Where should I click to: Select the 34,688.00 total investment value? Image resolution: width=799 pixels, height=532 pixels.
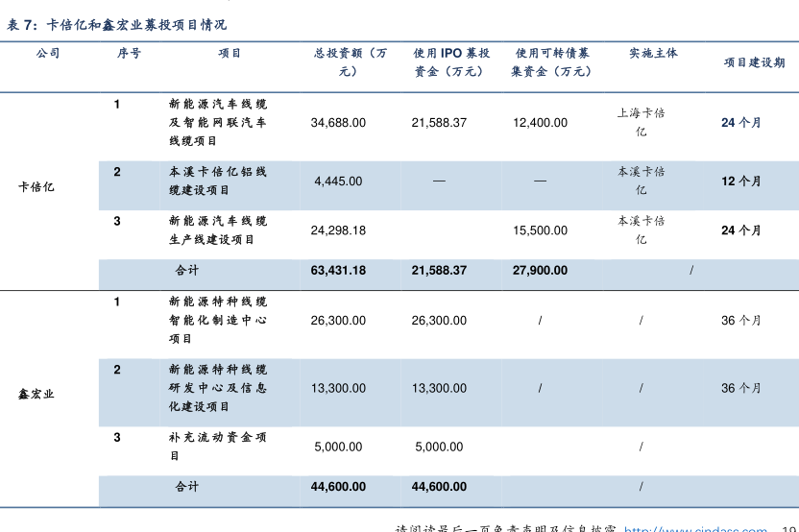[338, 123]
